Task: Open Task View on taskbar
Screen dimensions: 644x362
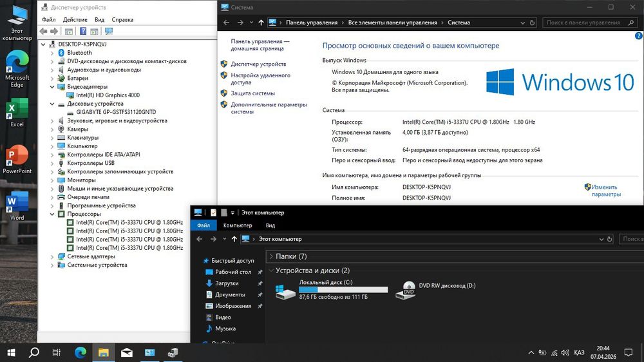Action: point(57,352)
